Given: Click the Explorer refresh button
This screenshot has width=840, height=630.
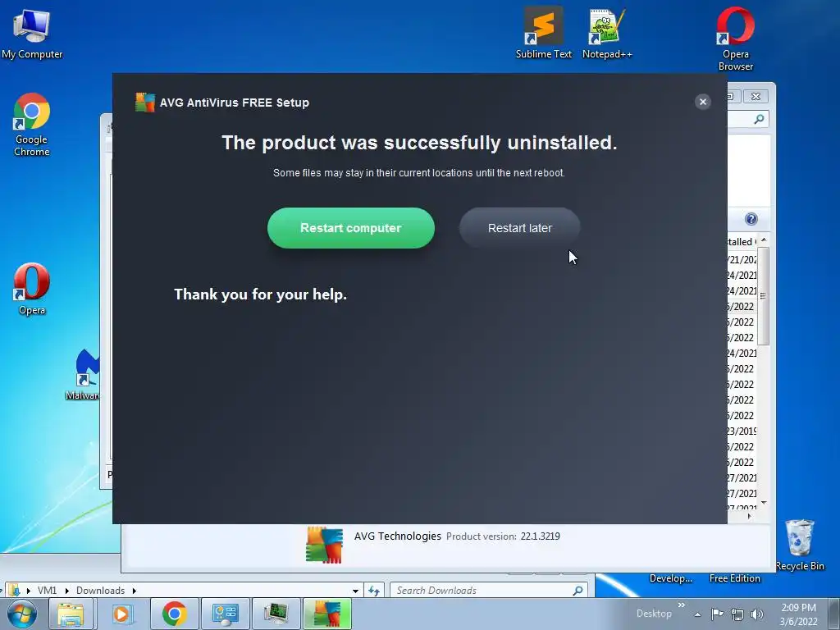Looking at the screenshot, I should [374, 591].
